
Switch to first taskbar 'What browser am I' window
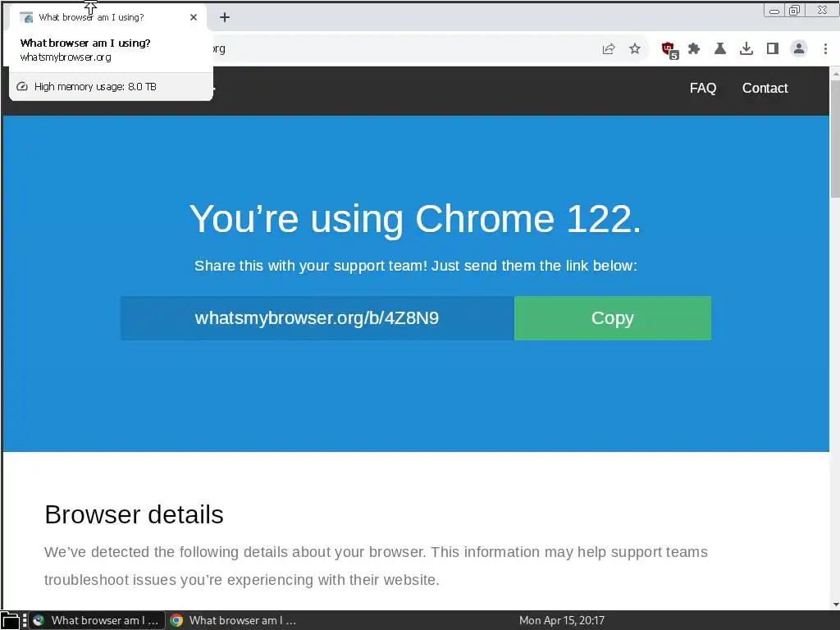tap(97, 620)
